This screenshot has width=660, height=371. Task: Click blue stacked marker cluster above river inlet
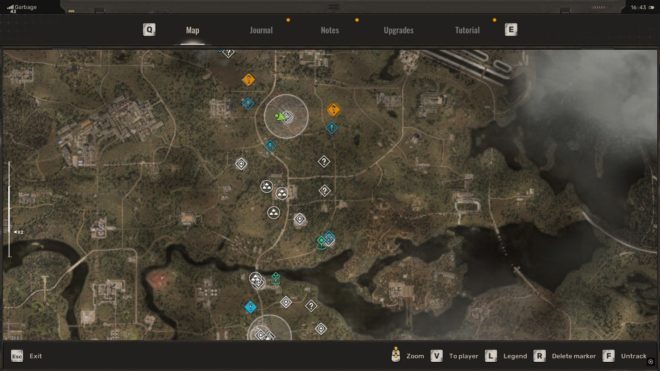[329, 238]
